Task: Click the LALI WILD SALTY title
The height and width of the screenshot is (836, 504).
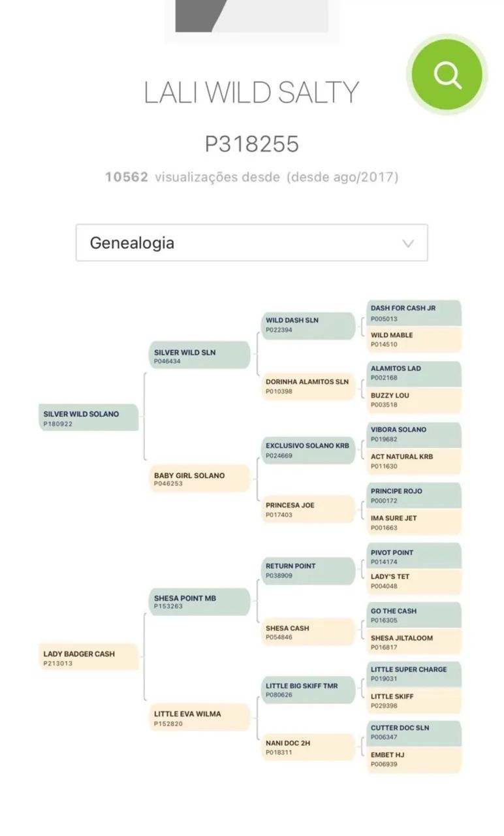Action: pos(251,93)
